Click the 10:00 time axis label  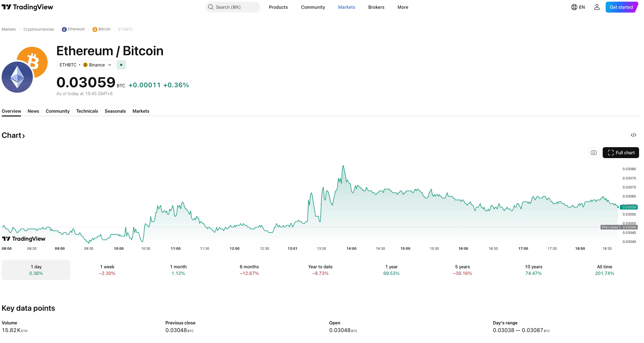pos(118,249)
